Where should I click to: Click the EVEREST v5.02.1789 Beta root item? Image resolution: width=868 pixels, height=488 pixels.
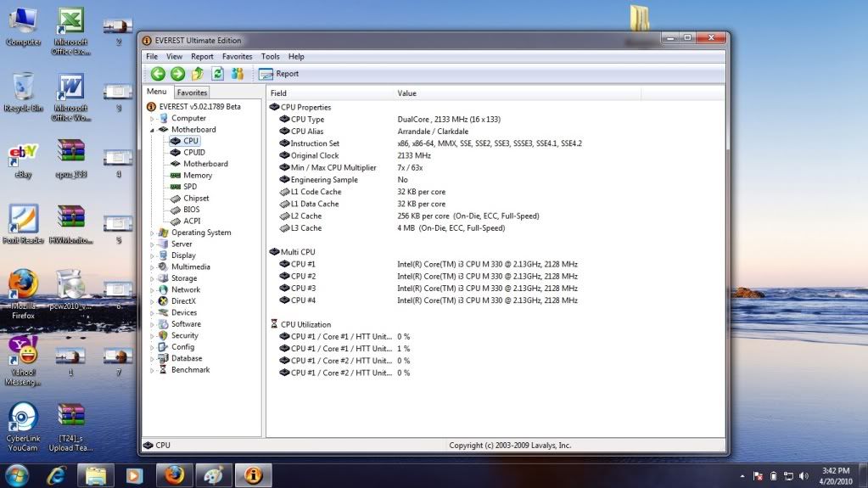[x=200, y=106]
